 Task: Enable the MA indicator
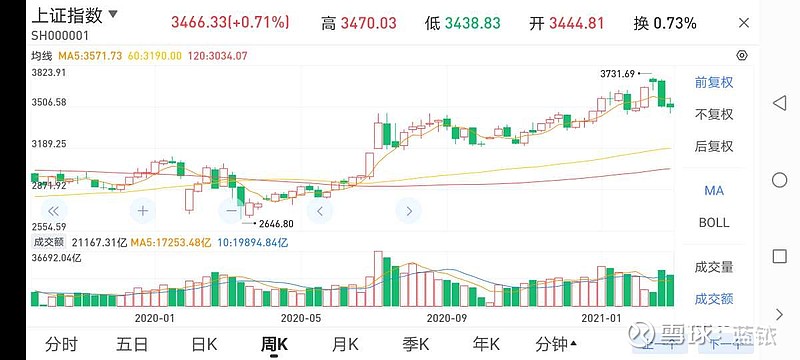(714, 191)
